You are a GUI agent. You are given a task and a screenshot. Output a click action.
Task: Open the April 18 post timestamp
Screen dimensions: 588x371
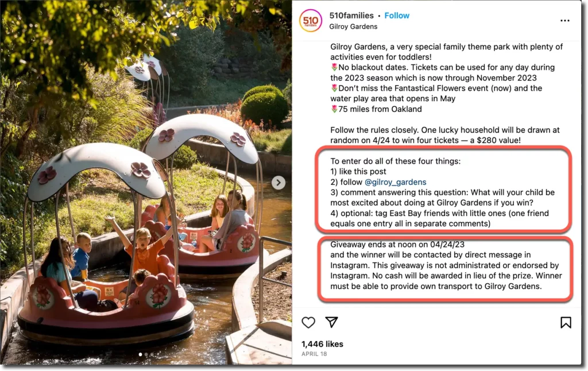pyautogui.click(x=314, y=354)
